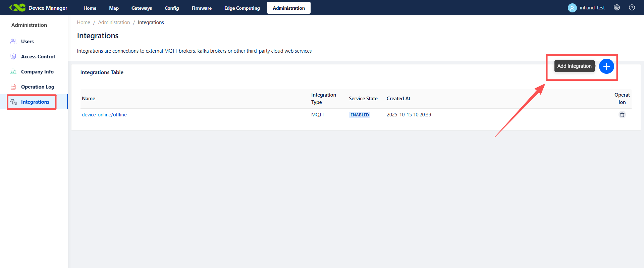This screenshot has width=644, height=268.
Task: Click the help question mark icon
Action: point(632,7)
